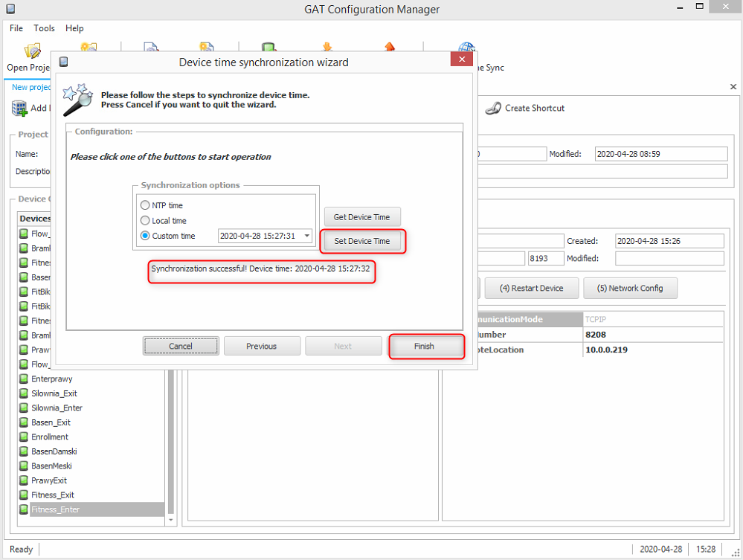Image resolution: width=743 pixels, height=560 pixels.
Task: Click the Create Shortcut chain icon
Action: tap(493, 109)
